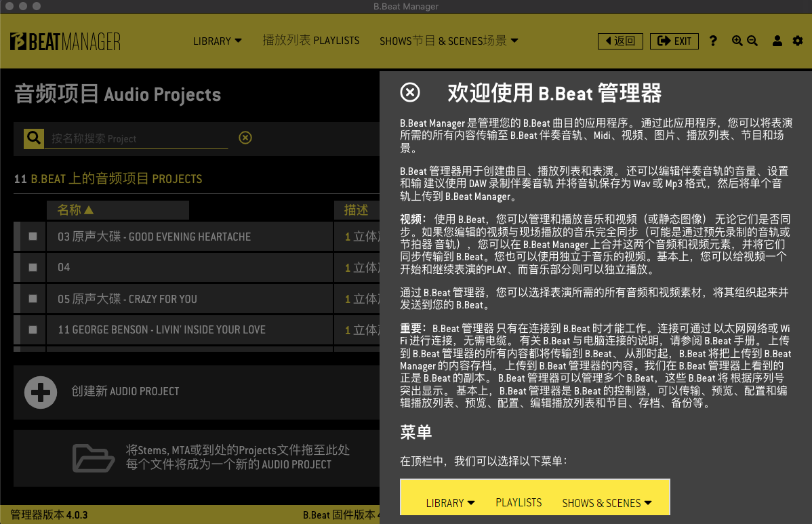The width and height of the screenshot is (812, 524).
Task: Click the plus icon to create project
Action: click(41, 392)
